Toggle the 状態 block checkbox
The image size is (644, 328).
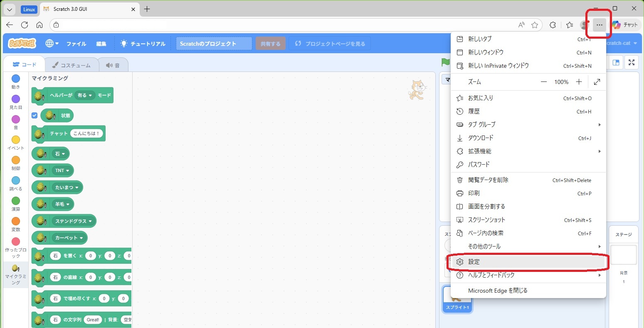point(35,115)
